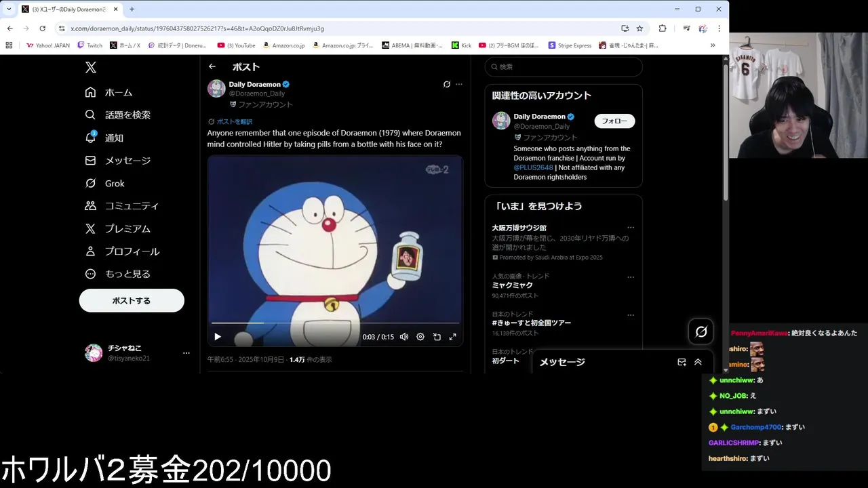This screenshot has width=868, height=488.
Task: Open more options for #きゅーすと初全国ツアー
Action: click(x=631, y=315)
